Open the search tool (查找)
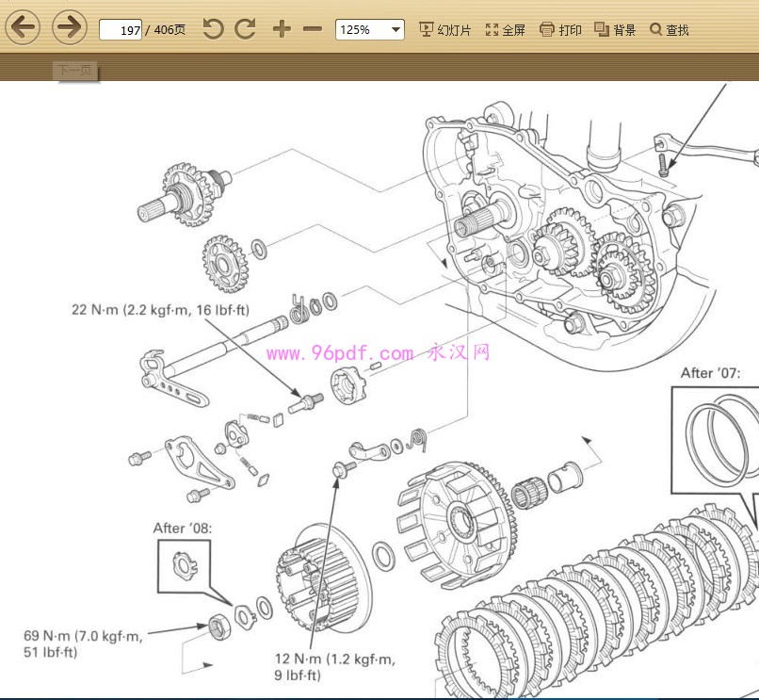The height and width of the screenshot is (700, 759). click(670, 30)
